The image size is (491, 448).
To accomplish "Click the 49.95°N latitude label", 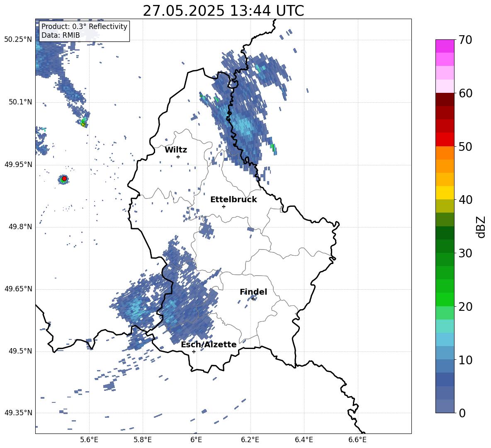I will [x=18, y=165].
